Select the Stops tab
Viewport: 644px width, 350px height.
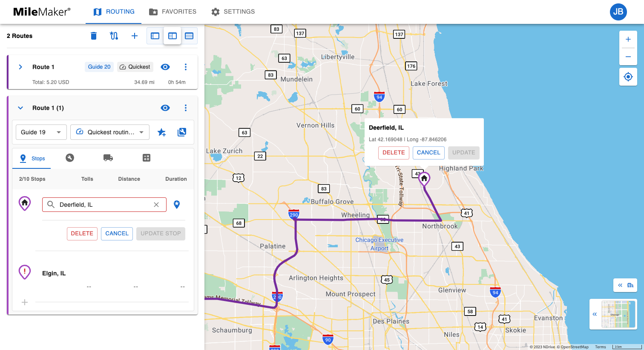pyautogui.click(x=32, y=158)
